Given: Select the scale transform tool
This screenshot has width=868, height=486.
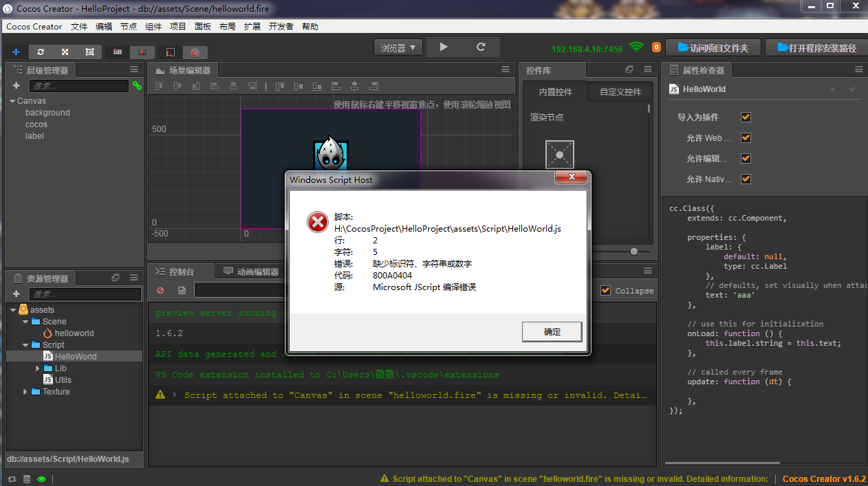Looking at the screenshot, I should [65, 52].
